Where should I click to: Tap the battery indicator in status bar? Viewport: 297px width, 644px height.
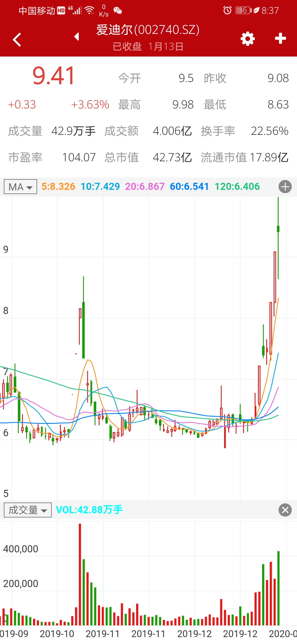243,10
